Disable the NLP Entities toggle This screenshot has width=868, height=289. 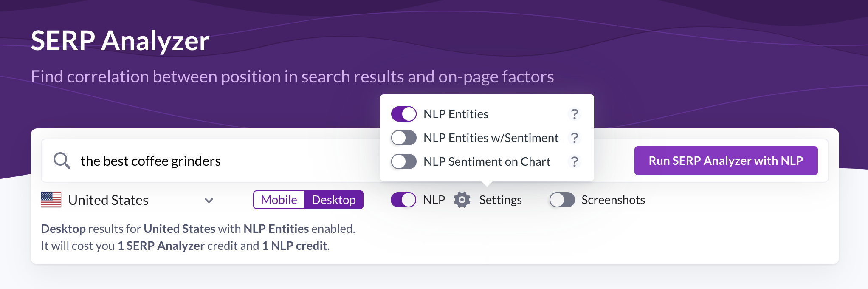[x=403, y=114]
